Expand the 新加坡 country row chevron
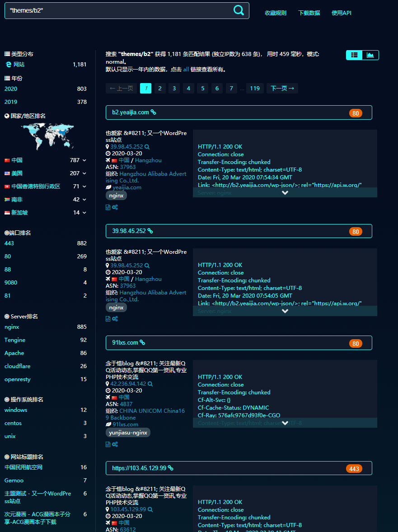This screenshot has height=532, width=398. pyautogui.click(x=84, y=213)
